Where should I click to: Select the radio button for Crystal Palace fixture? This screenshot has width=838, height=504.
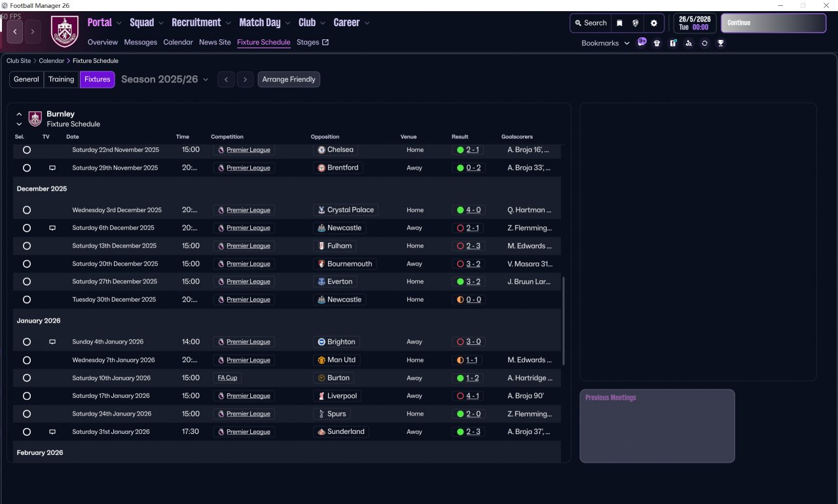[x=27, y=210]
